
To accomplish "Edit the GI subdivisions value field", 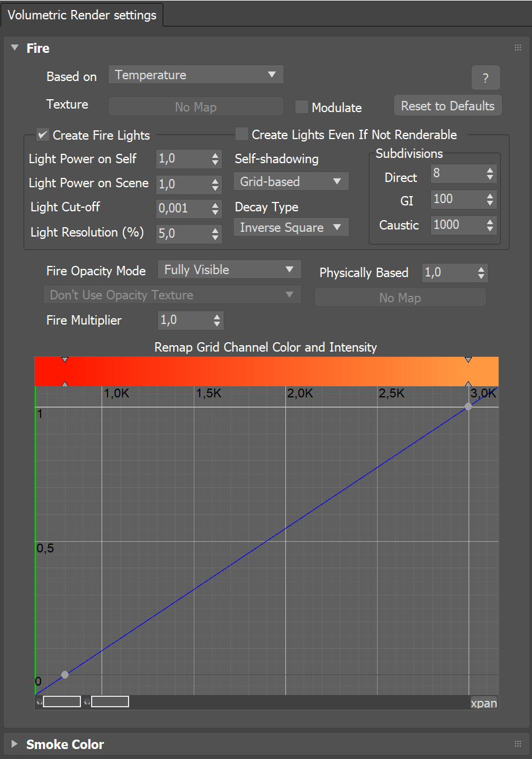I will point(458,199).
